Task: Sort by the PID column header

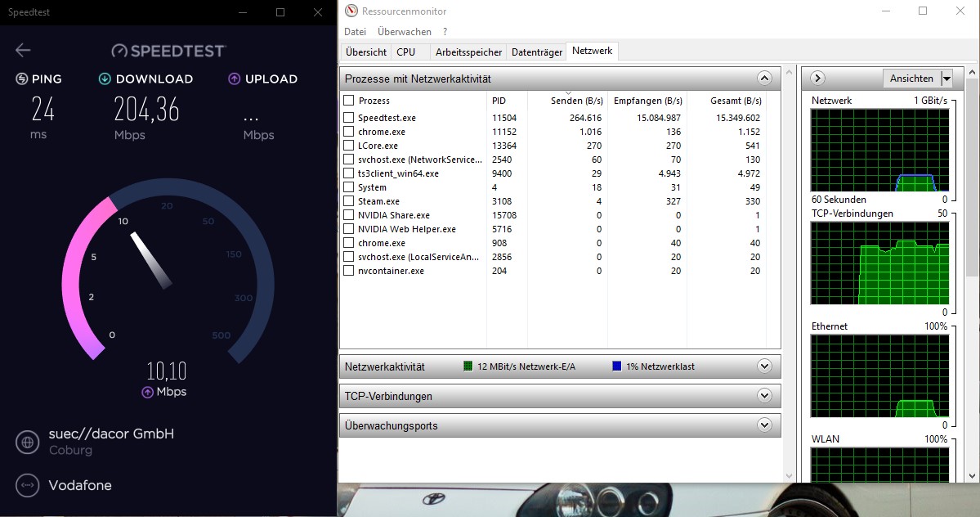Action: point(507,101)
